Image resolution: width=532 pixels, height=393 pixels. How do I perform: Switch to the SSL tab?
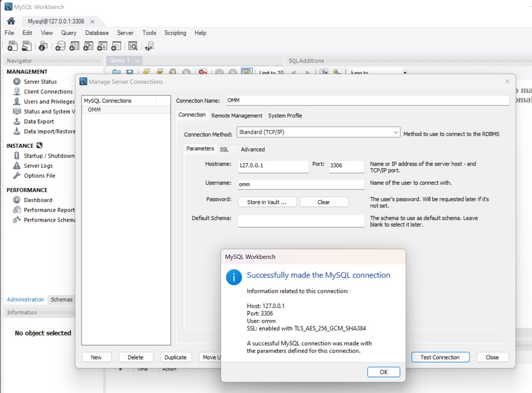pos(225,149)
